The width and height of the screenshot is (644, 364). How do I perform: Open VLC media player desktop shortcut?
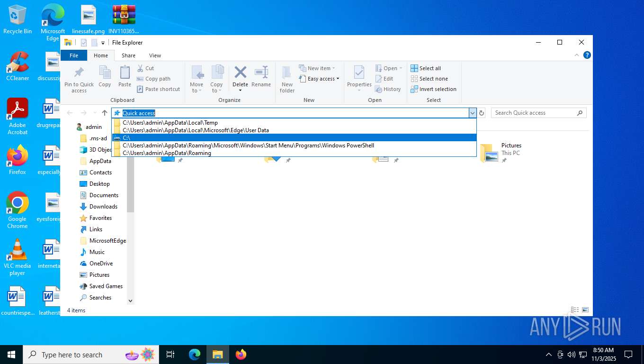coord(18,257)
